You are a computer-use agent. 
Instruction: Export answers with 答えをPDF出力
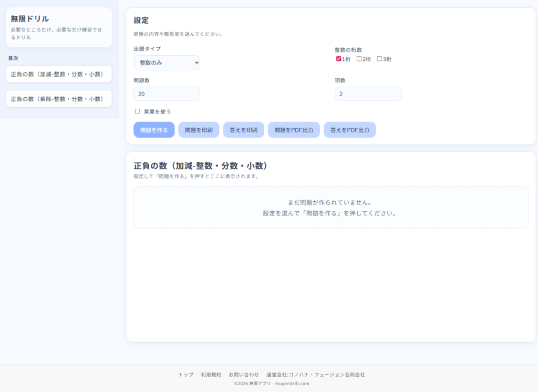349,130
